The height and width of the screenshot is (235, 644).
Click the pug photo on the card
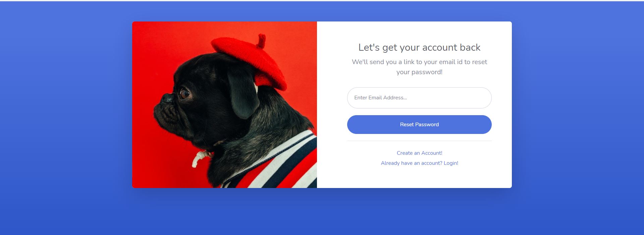[224, 105]
